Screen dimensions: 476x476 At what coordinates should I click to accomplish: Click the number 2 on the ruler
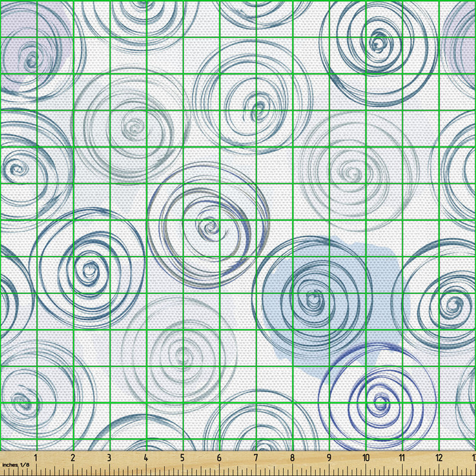point(73,458)
